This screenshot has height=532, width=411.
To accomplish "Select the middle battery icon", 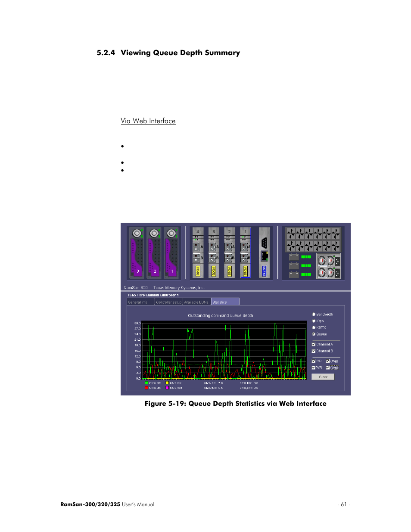I will coord(294,265).
